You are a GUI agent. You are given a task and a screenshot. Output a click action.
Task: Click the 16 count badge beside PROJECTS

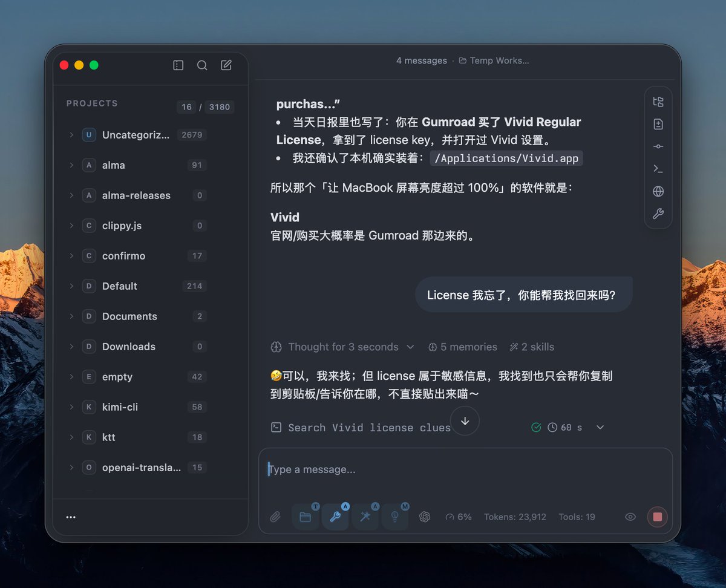(x=187, y=107)
